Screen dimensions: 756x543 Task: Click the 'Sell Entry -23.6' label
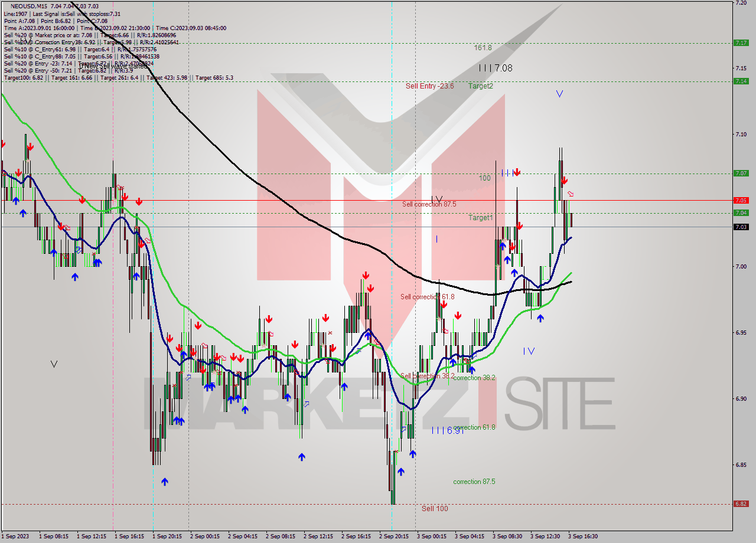(429, 86)
